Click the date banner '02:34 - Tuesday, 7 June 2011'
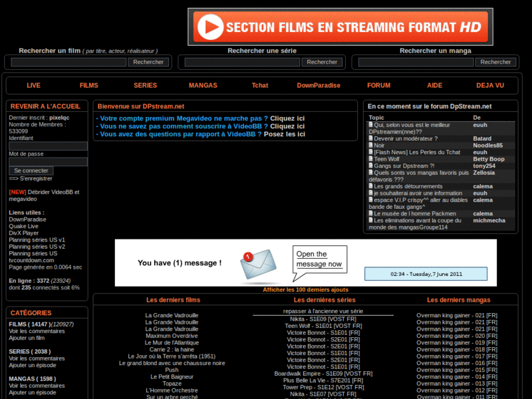Viewport: 532px width, 399px height. 426,274
